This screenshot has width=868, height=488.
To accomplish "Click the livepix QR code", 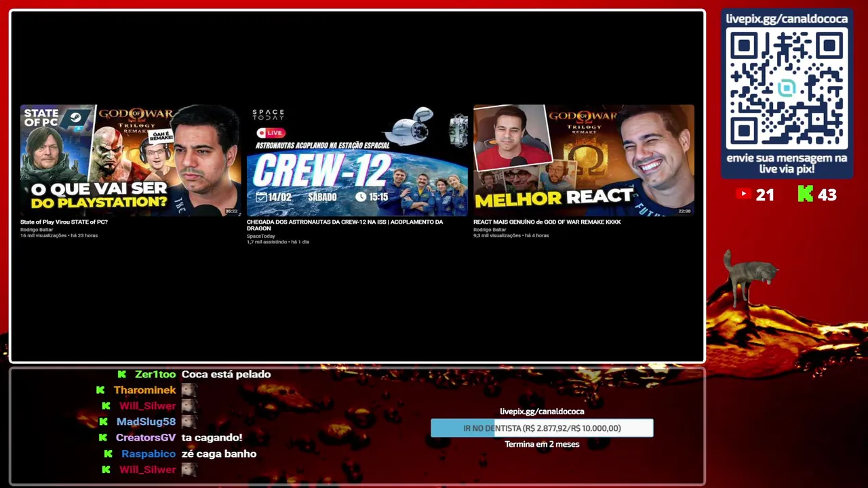I will pos(787,89).
